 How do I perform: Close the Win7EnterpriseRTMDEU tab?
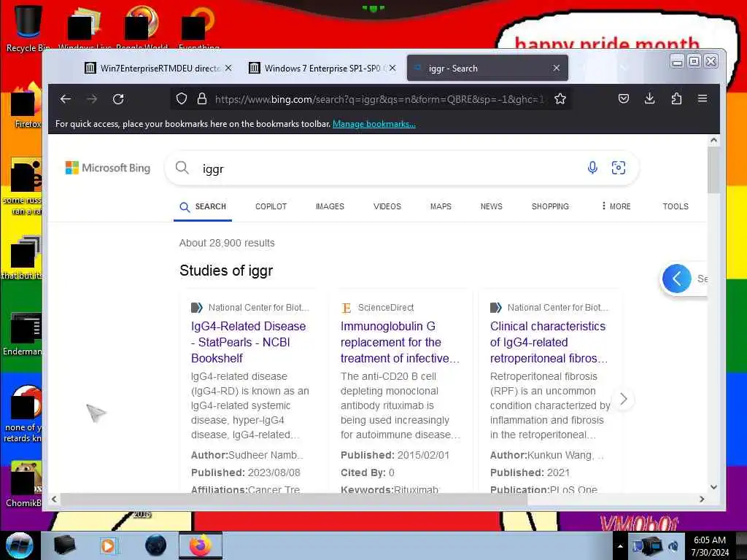pyautogui.click(x=228, y=68)
